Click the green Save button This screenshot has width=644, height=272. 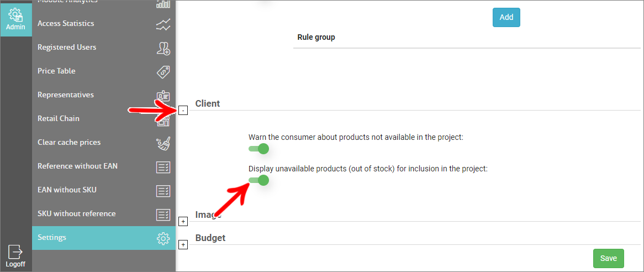pos(608,258)
